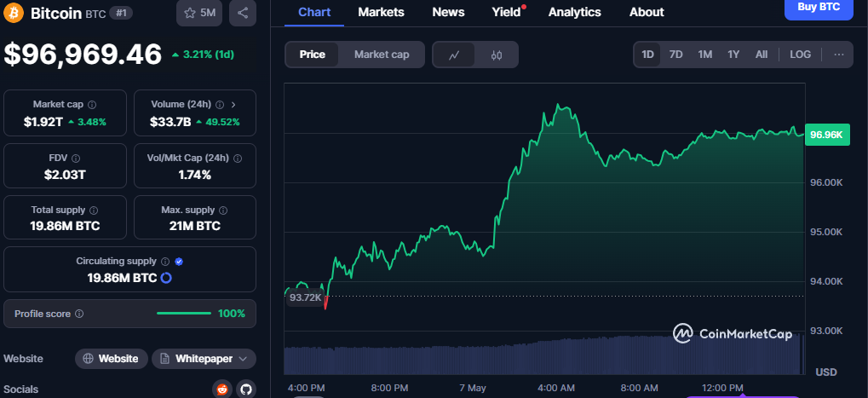This screenshot has height=398, width=868.
Task: Select the Price chart toggle
Action: 313,55
